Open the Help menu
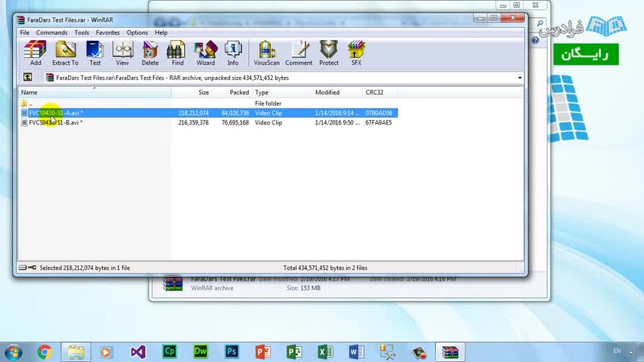 [x=161, y=32]
